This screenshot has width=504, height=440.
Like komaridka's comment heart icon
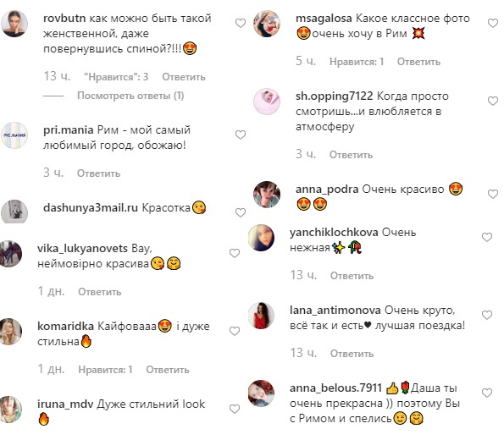pyautogui.click(x=235, y=331)
